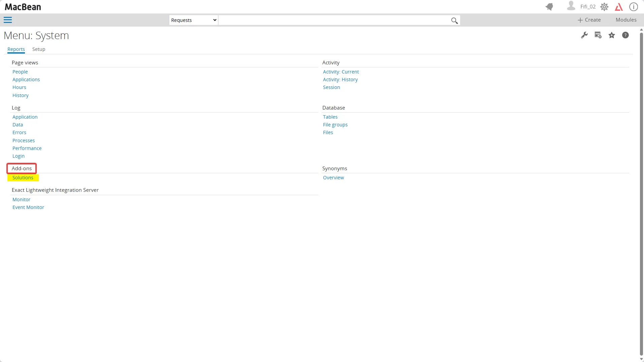
Task: Expand the Create menu
Action: [x=589, y=20]
